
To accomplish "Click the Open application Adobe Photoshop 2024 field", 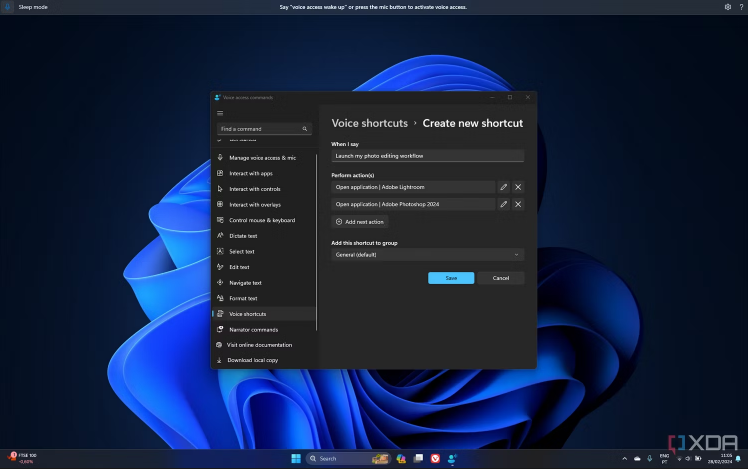I will [413, 204].
